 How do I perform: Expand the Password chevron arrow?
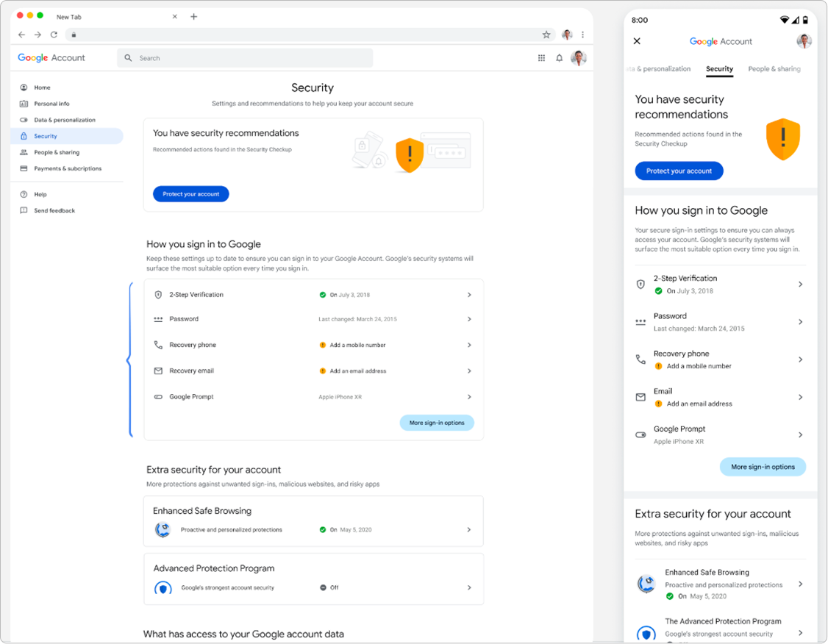coord(469,319)
